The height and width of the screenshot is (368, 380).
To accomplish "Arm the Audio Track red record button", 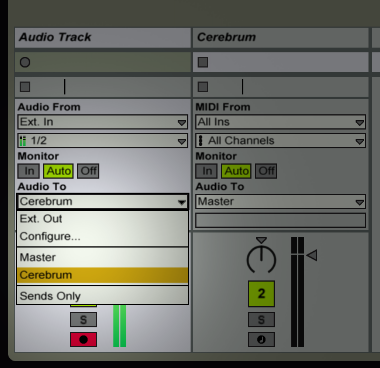I will (83, 339).
